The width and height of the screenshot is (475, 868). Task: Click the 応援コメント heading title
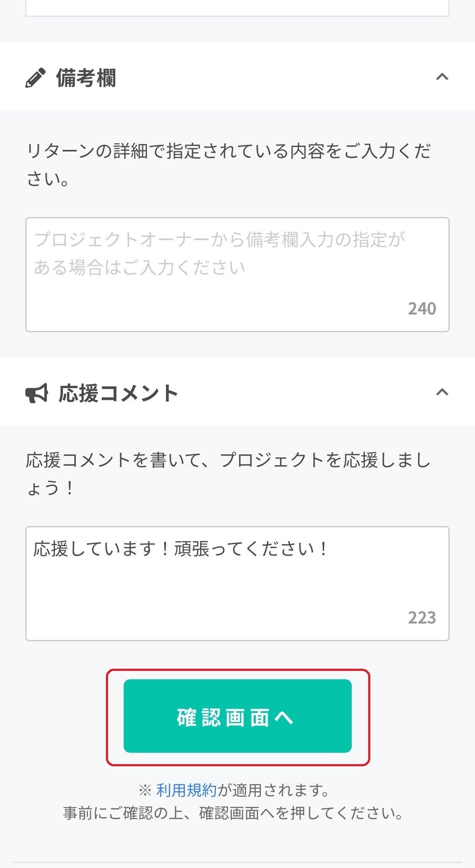(x=118, y=393)
